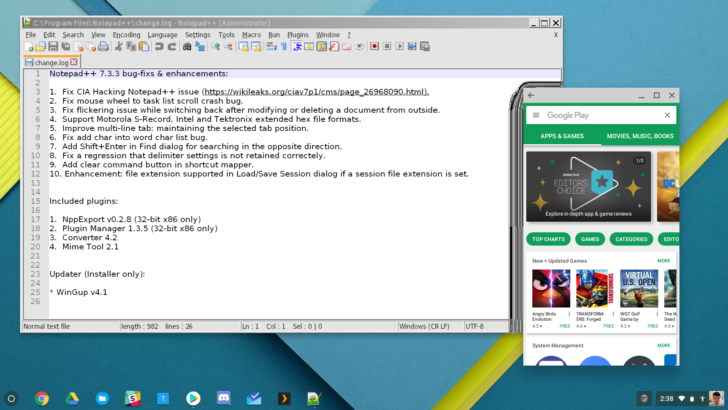Save current recorded macro icon
This screenshot has width=728, height=410.
[425, 46]
